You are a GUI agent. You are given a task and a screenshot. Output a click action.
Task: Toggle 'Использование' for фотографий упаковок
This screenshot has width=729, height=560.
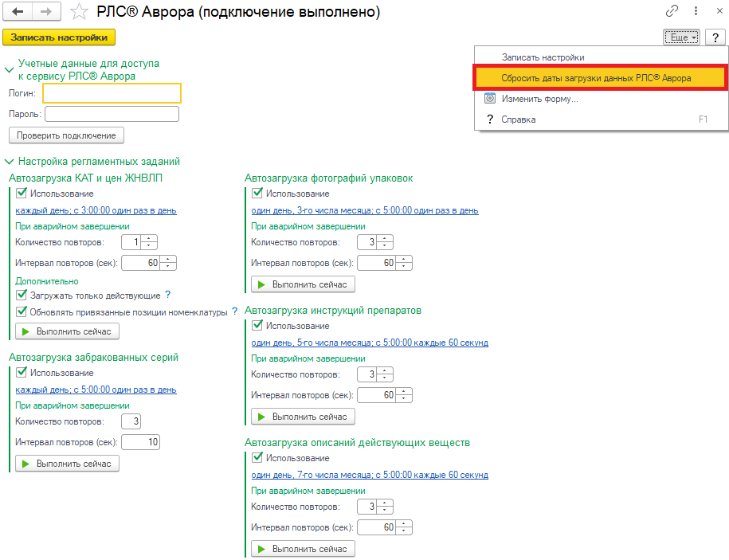257,193
